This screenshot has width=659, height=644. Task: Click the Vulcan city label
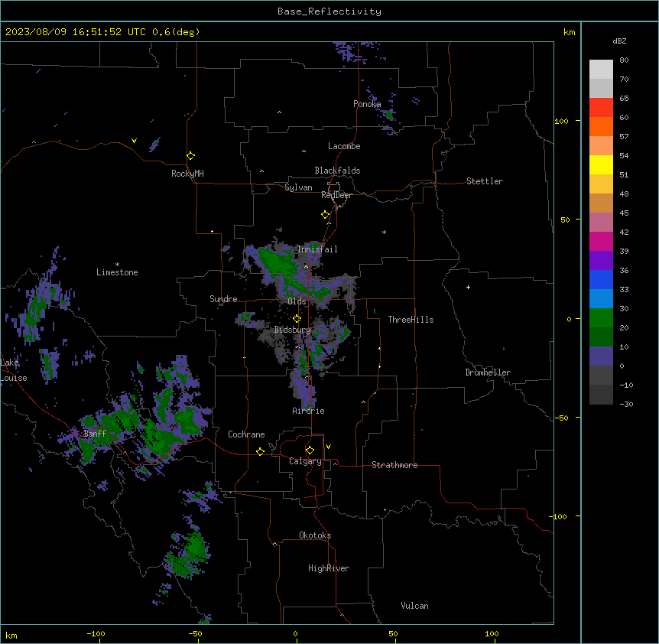pyautogui.click(x=414, y=606)
